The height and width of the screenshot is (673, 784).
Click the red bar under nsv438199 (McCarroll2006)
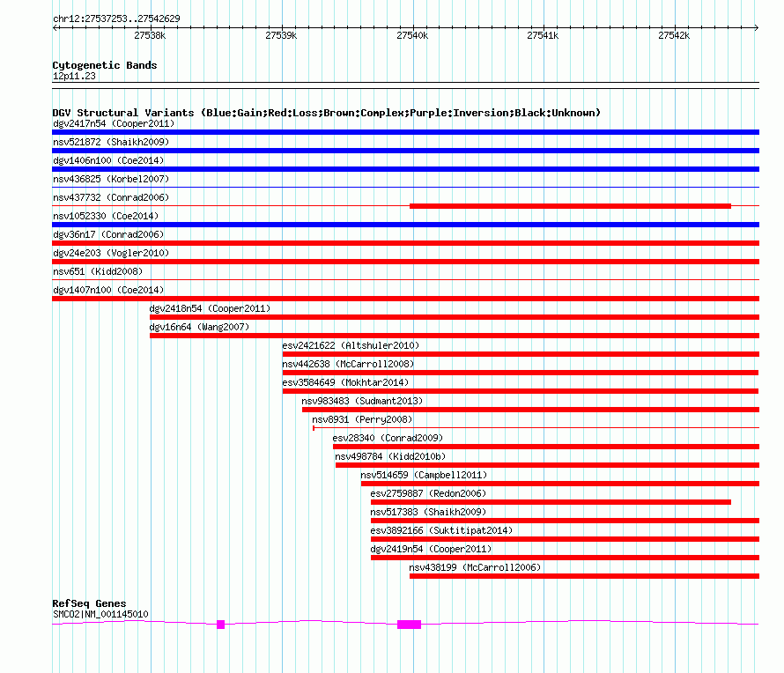point(585,576)
